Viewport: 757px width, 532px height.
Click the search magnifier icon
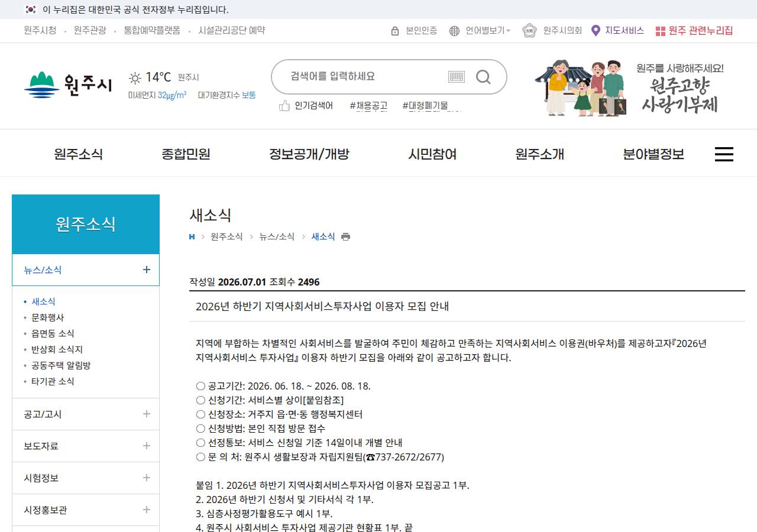[483, 77]
